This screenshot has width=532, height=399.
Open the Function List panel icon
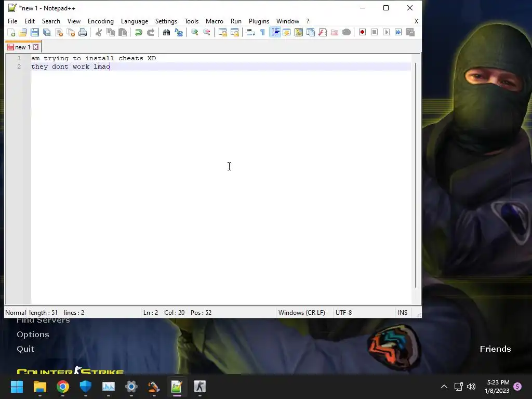(x=323, y=32)
